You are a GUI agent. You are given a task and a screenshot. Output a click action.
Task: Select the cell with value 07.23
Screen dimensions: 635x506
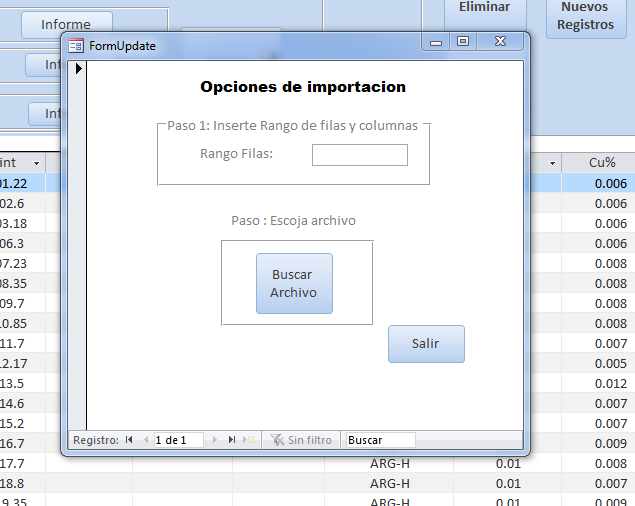click(22, 263)
